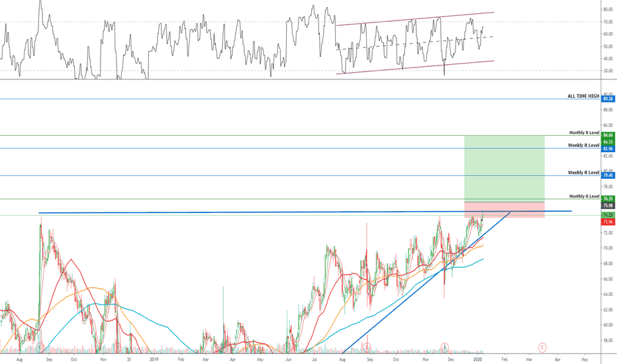Select the ascending blue trendline
Screen dimensions: 617x364
click(x=426, y=283)
